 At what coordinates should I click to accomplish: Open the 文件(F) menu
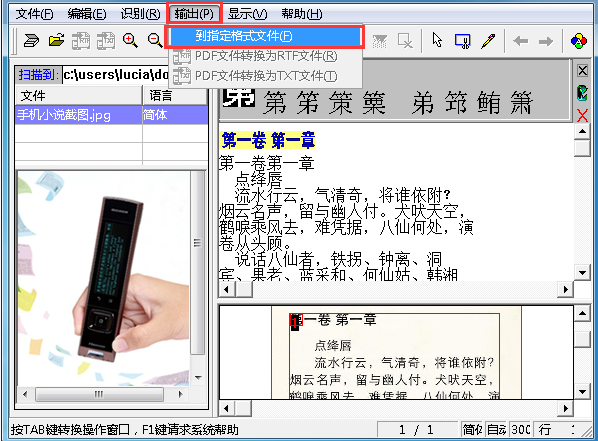[x=34, y=14]
